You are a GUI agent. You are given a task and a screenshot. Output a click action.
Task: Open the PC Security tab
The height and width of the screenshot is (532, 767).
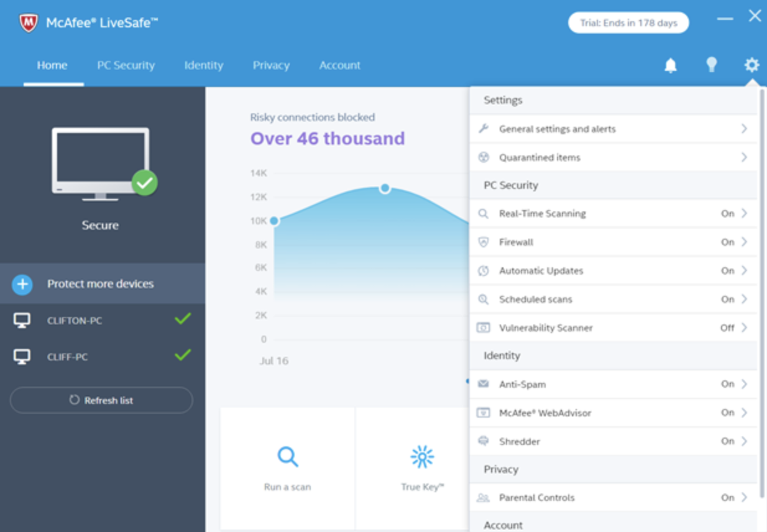tap(126, 65)
